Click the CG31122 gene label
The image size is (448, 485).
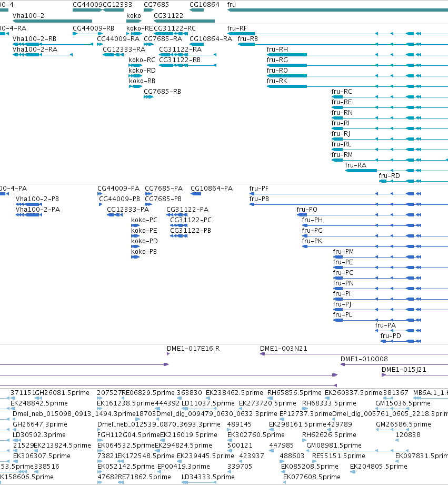pos(168,16)
